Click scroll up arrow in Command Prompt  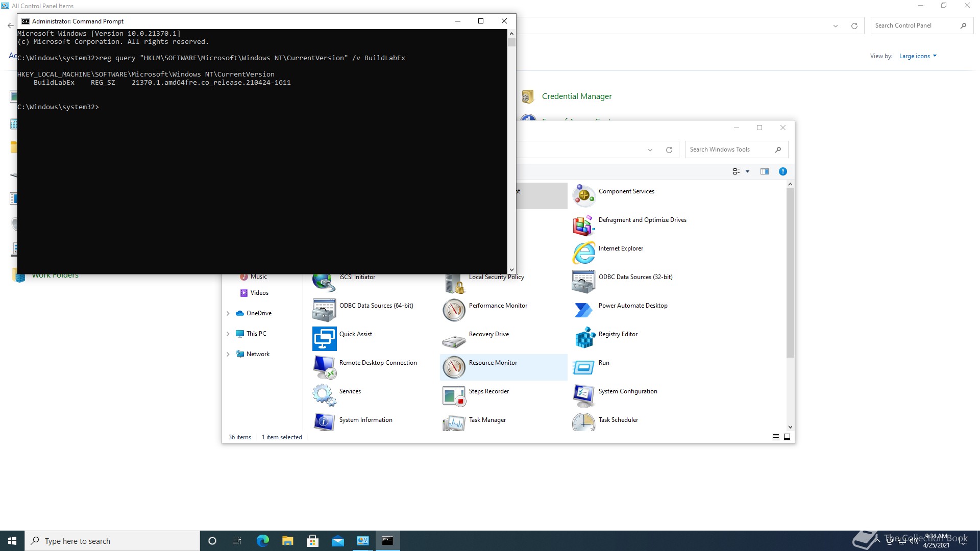(511, 34)
